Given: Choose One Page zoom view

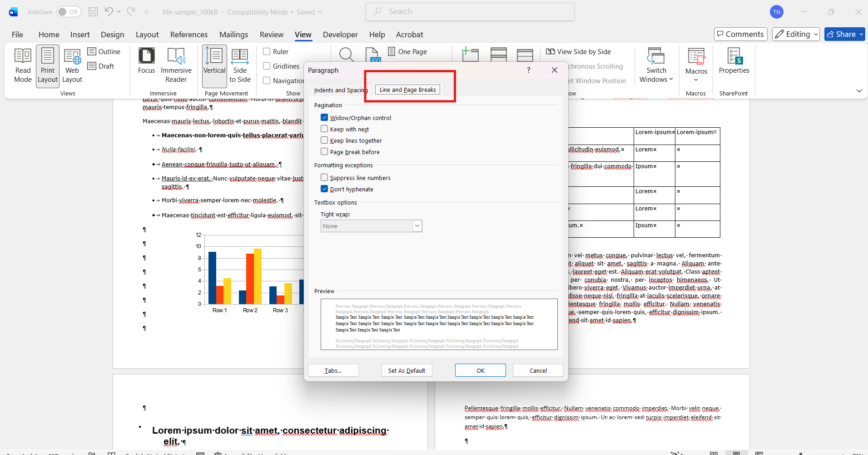Looking at the screenshot, I should pyautogui.click(x=408, y=52).
